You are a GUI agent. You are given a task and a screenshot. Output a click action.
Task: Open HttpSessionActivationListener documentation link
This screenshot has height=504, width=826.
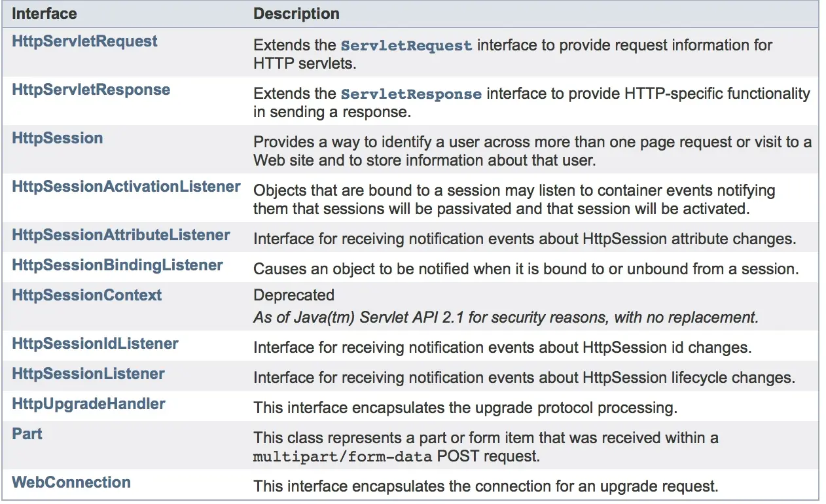click(126, 187)
